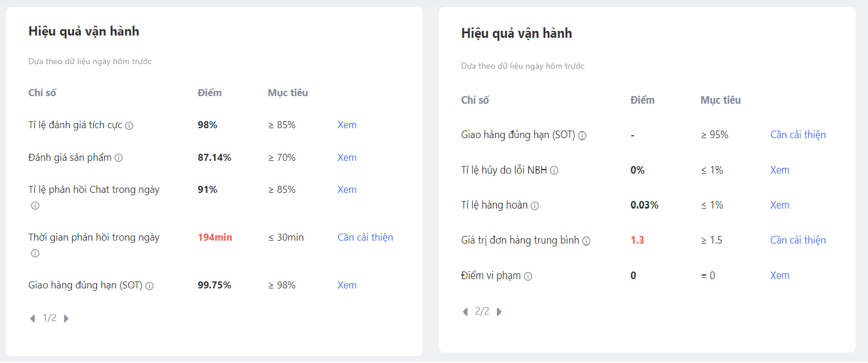Screen dimensions: 868x363
Task: Go to next page arrow beside 1/2
Action: click(x=66, y=319)
